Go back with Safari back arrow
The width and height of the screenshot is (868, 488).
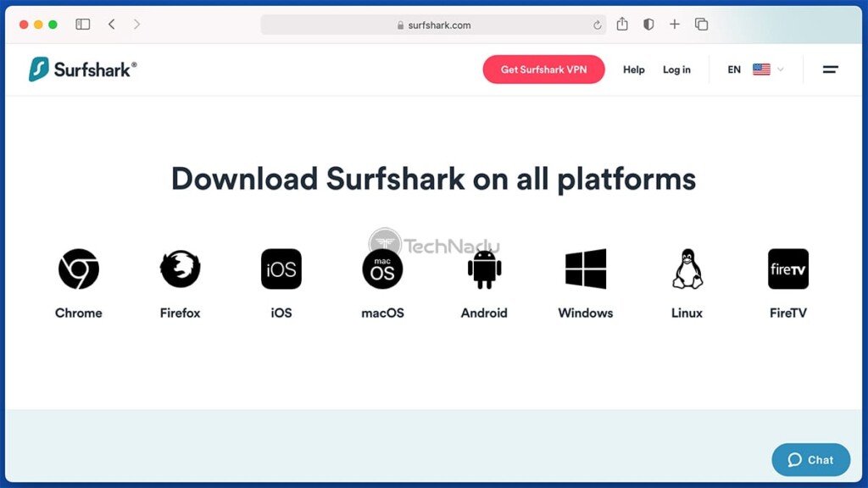pos(112,25)
